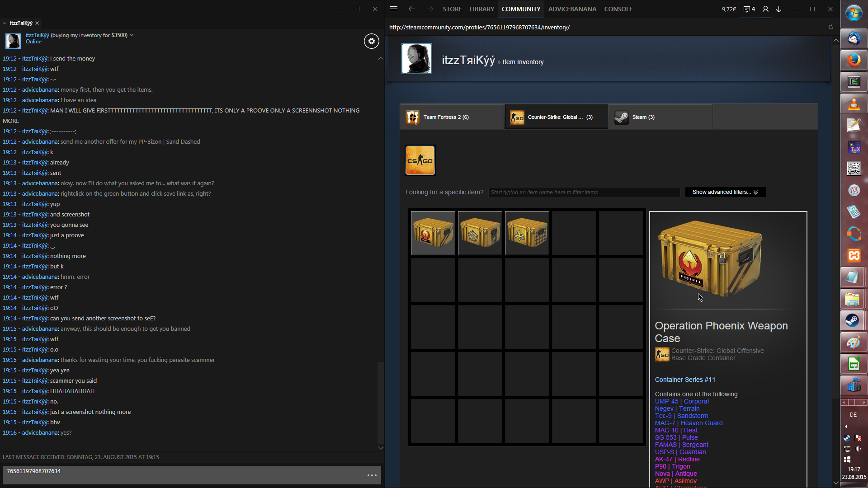Image resolution: width=868 pixels, height=488 pixels.
Task: Click the hamburger menu icon
Action: (394, 9)
